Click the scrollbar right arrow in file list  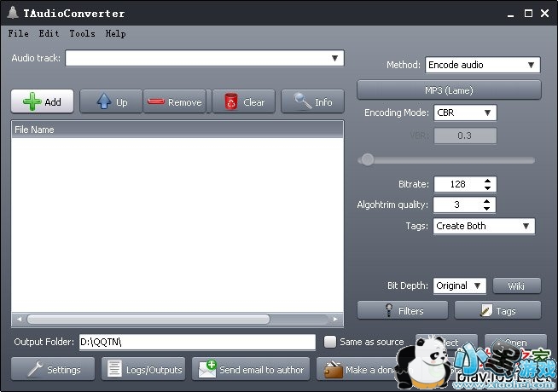335,320
